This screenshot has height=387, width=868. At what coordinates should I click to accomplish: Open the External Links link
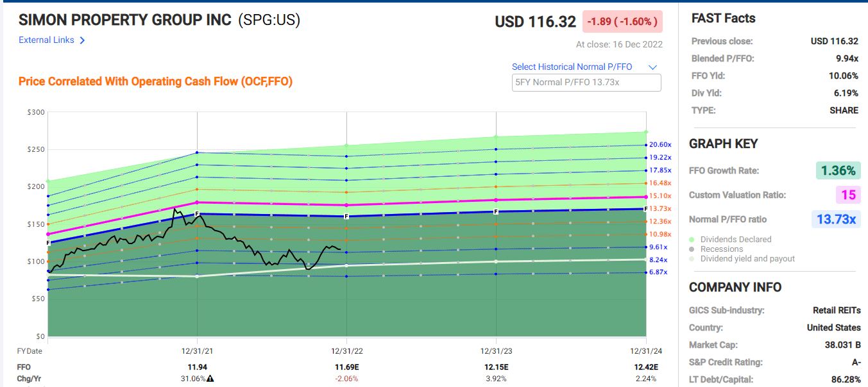click(47, 40)
